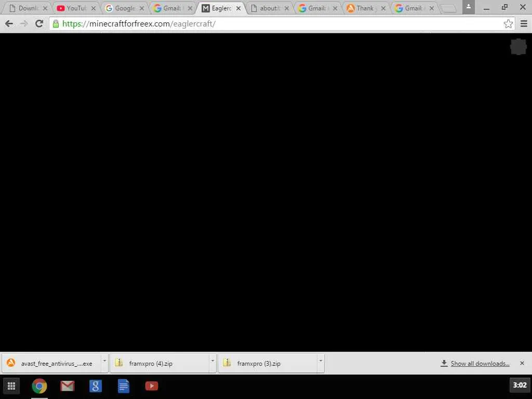Switch to the Google tab
The height and width of the screenshot is (399, 532).
[x=125, y=8]
